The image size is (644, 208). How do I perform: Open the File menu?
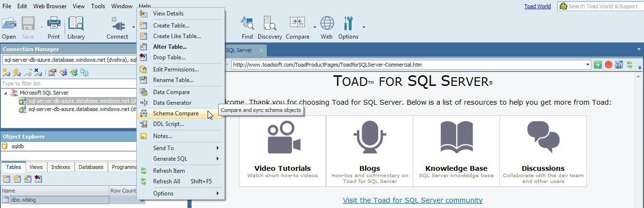pyautogui.click(x=7, y=6)
